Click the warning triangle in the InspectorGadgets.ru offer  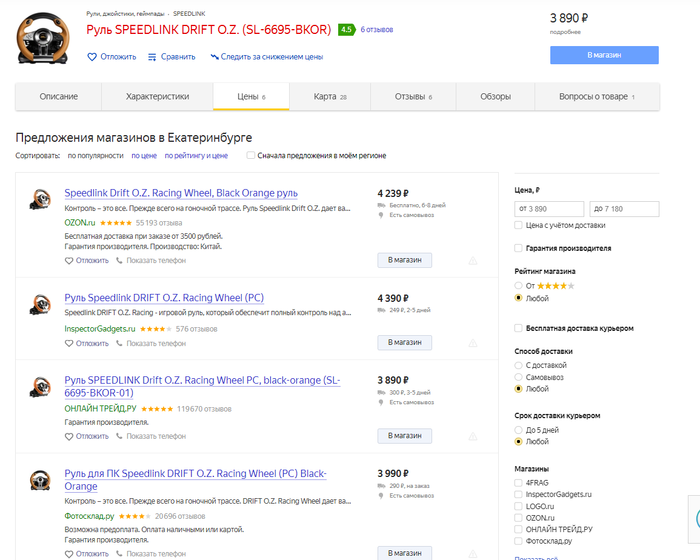coord(472,343)
